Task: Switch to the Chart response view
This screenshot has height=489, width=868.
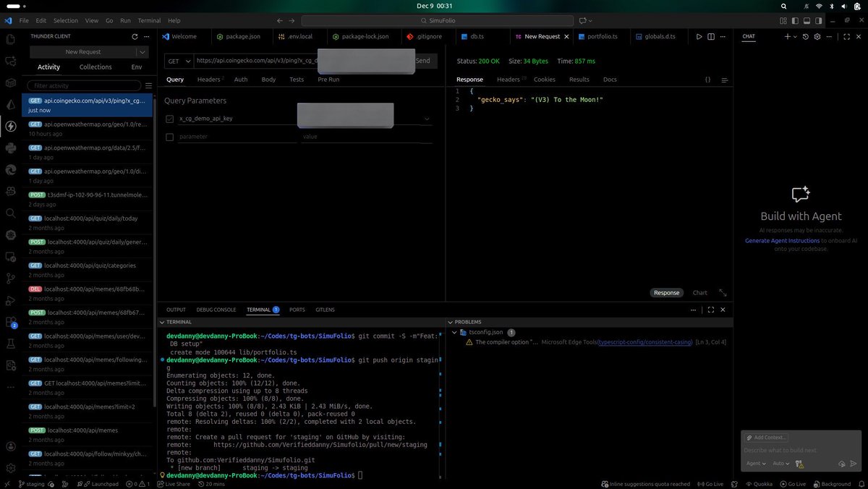Action: [699, 293]
